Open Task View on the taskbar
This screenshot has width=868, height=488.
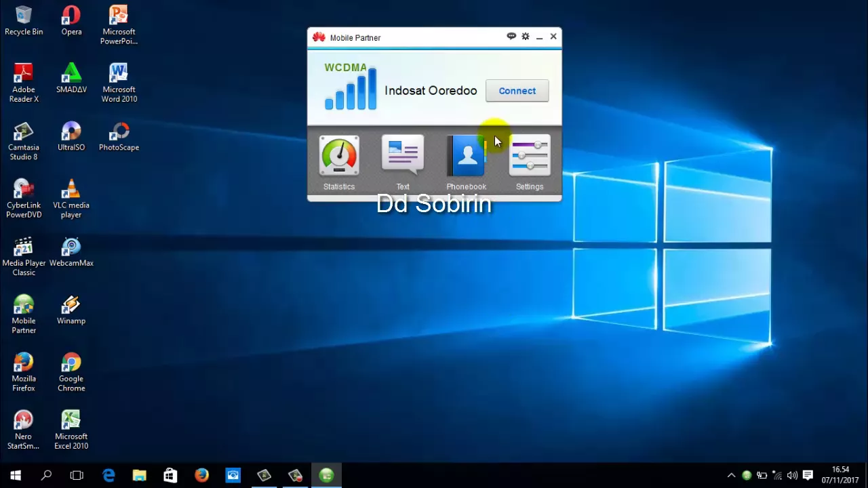(x=77, y=475)
